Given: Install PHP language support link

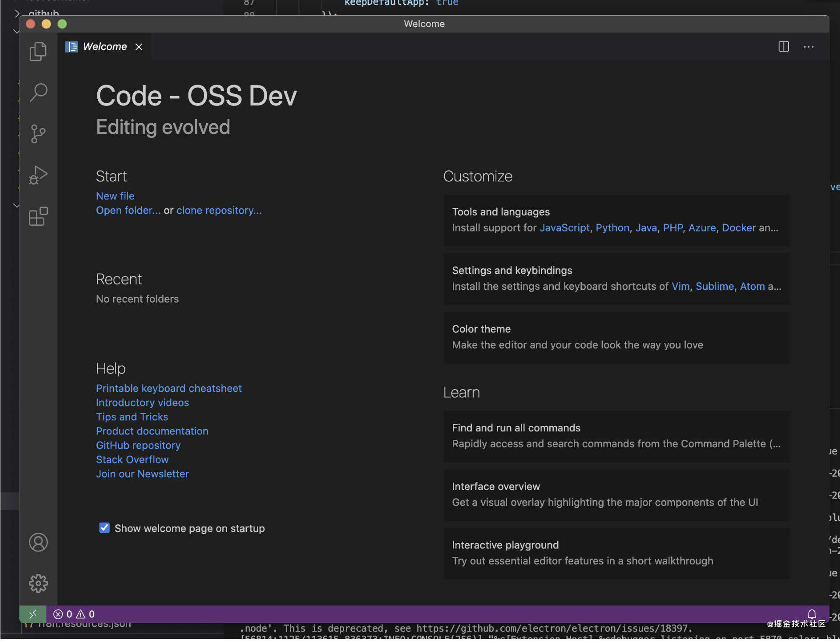Looking at the screenshot, I should tap(673, 228).
